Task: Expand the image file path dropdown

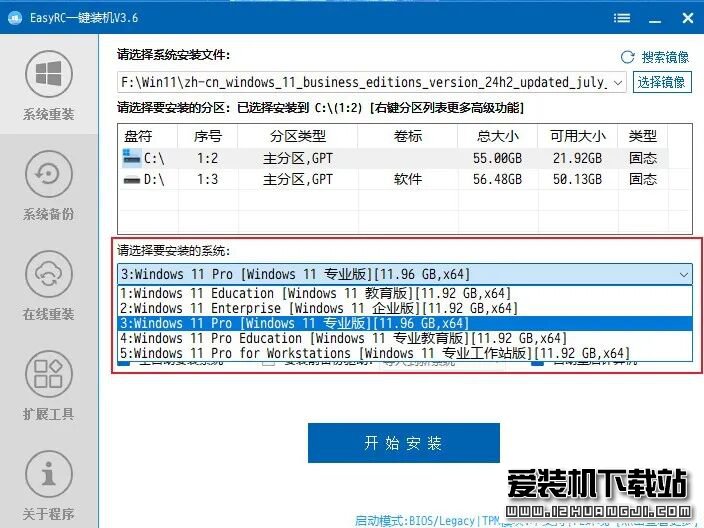Action: tap(618, 83)
